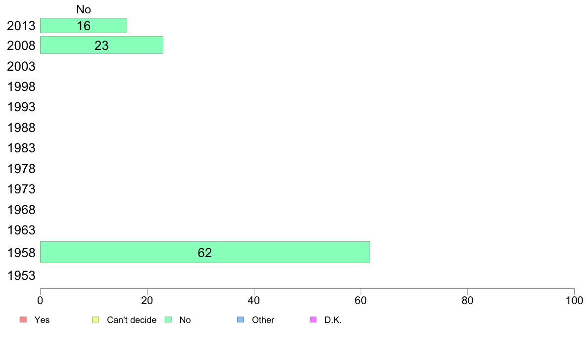Select the 2008 bar showing 23

click(101, 45)
